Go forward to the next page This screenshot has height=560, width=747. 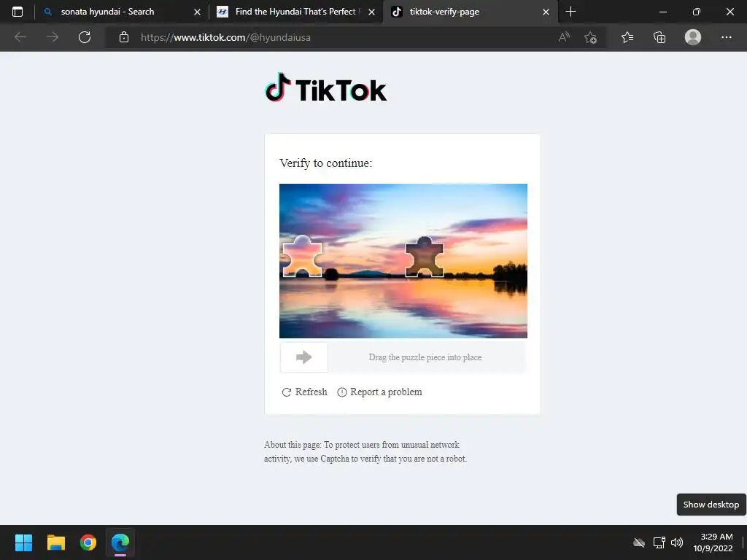[53, 37]
